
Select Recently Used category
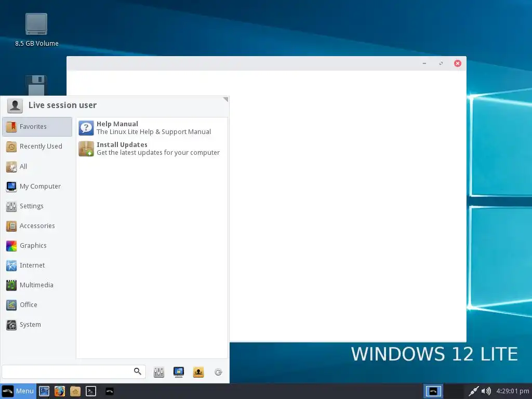click(37, 147)
